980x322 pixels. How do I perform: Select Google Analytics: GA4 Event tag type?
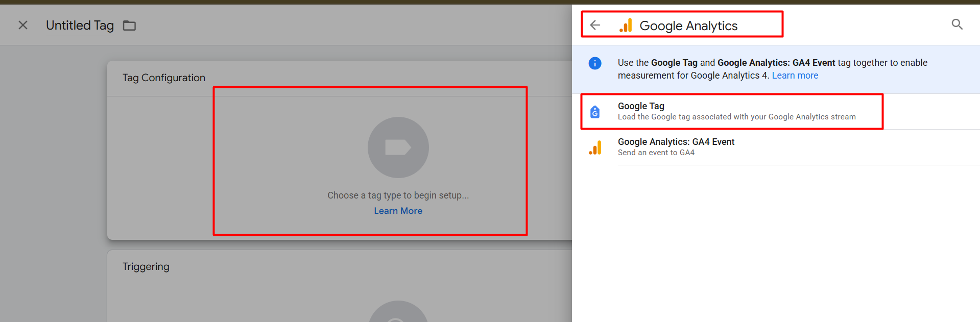point(676,142)
